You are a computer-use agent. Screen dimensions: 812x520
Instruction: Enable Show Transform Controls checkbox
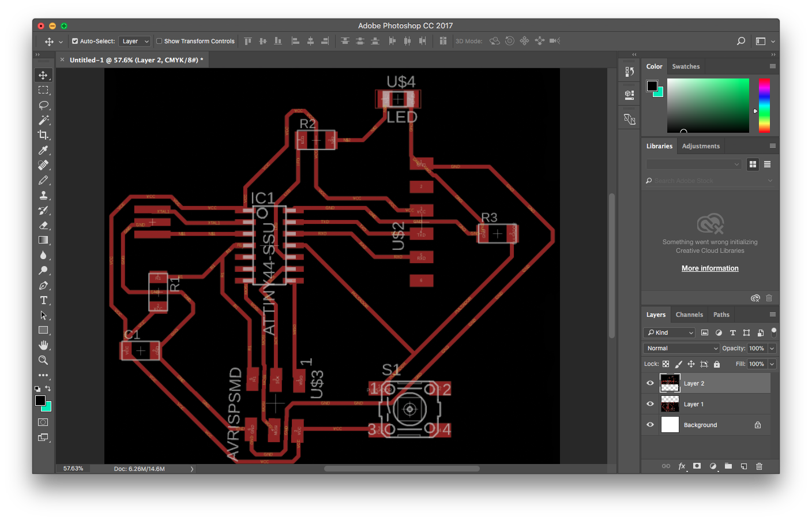tap(159, 42)
